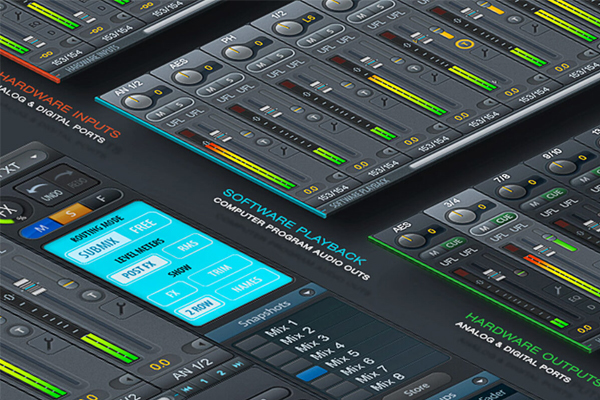Click the skip-back icon left of the 1 tab
Image resolution: width=600 pixels, height=400 pixels.
click(x=187, y=389)
